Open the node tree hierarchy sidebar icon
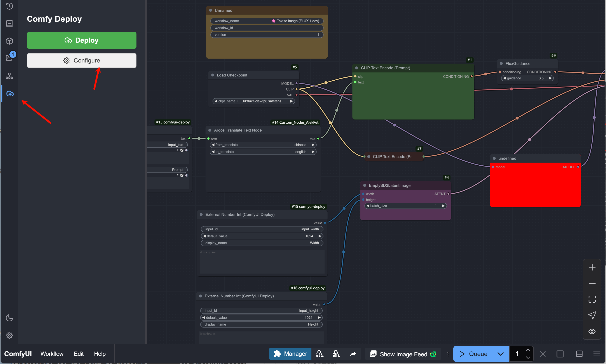Screen dimensions: 606x364 click(x=9, y=76)
